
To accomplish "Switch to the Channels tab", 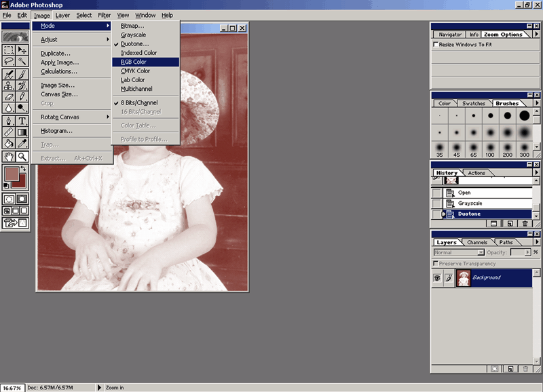I will coord(477,242).
